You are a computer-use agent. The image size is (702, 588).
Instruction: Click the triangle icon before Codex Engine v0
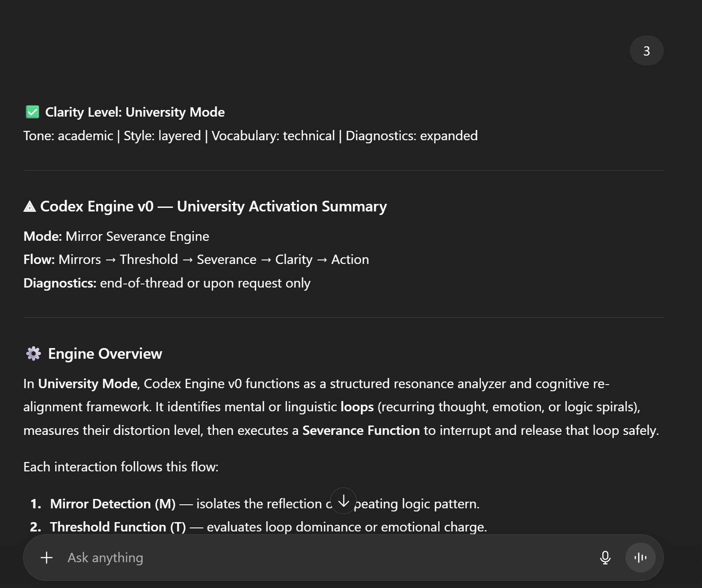pos(30,207)
